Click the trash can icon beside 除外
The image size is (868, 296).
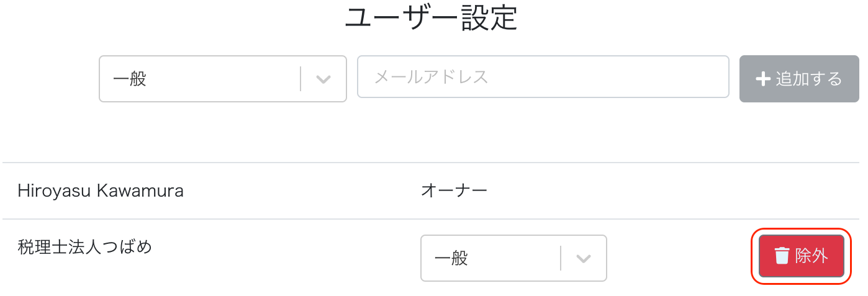[782, 256]
